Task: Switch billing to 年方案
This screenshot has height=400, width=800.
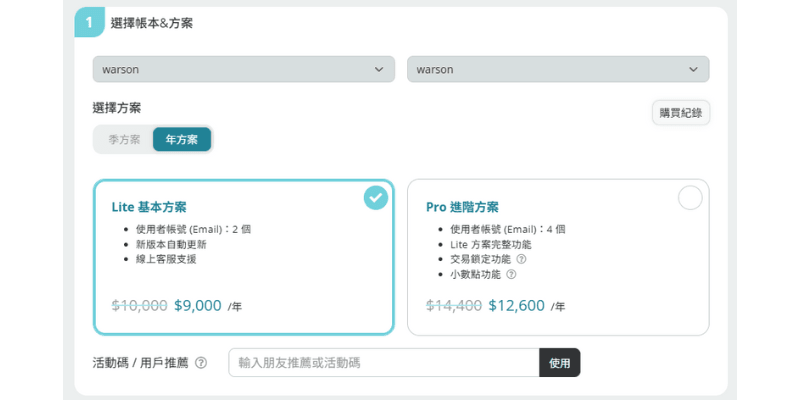Action: [181, 139]
